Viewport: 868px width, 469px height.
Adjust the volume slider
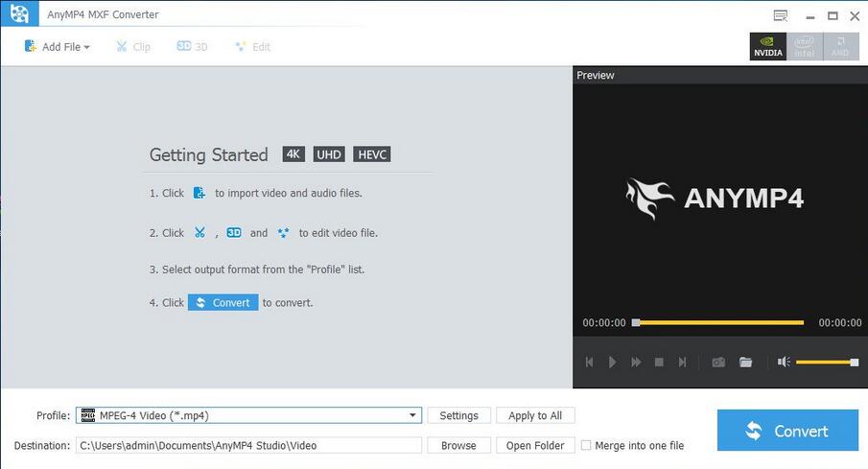click(827, 363)
